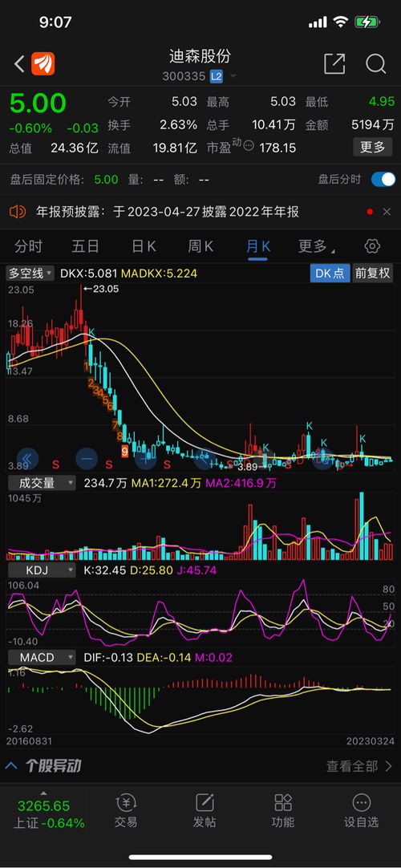401x868 pixels.
Task: Open the stock search magnifier
Action: [376, 64]
